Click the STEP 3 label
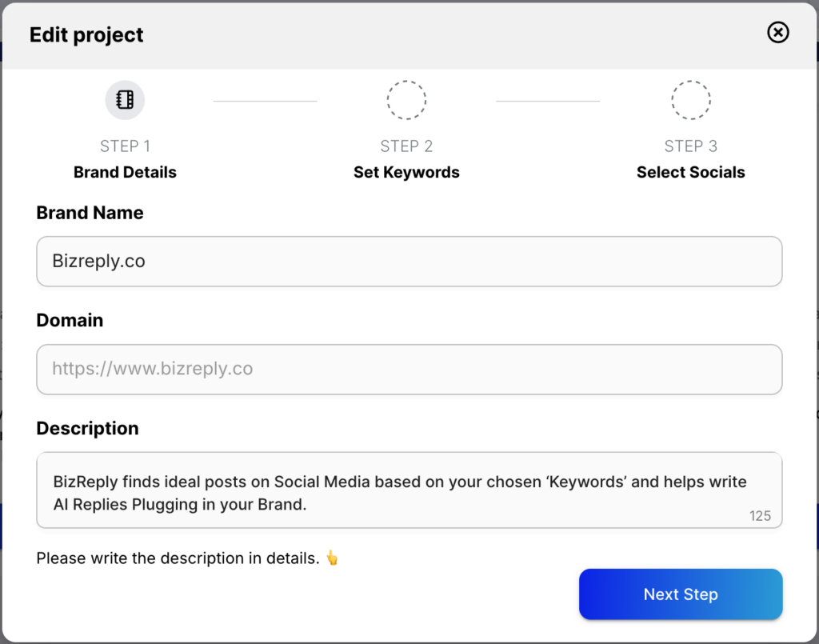Screen dimensions: 819x644 [690, 146]
